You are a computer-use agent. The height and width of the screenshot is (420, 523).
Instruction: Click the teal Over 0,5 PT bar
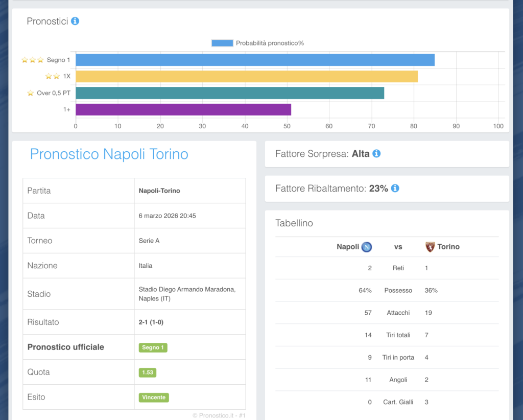[230, 93]
